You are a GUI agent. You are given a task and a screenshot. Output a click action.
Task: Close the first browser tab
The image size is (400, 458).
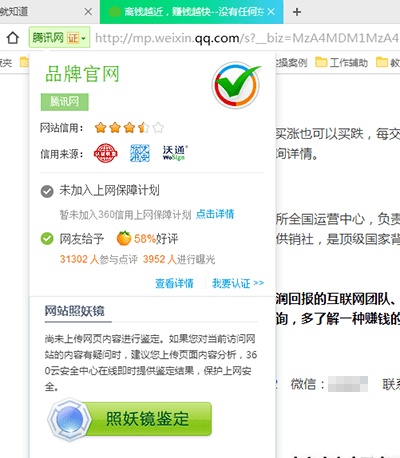tap(88, 12)
